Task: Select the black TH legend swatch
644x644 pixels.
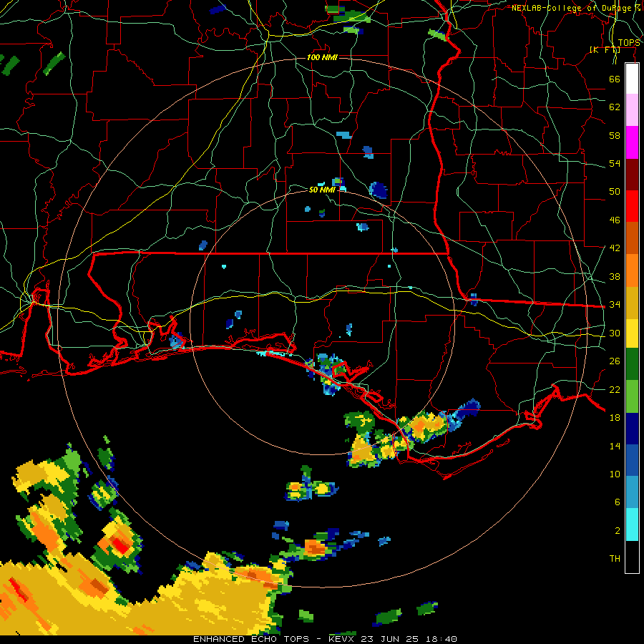Action: click(x=632, y=557)
